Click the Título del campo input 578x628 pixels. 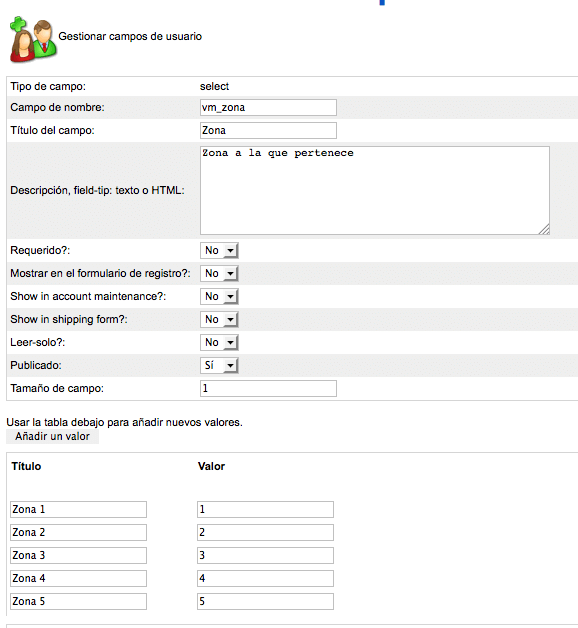click(268, 131)
